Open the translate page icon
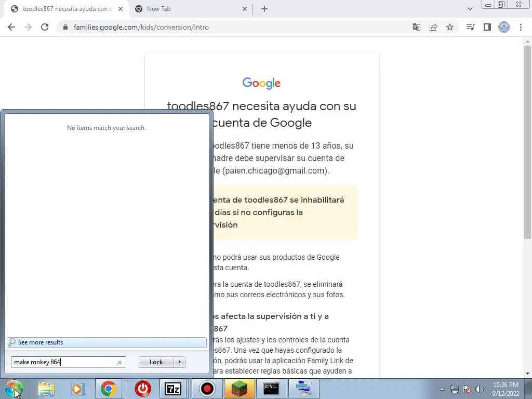Image resolution: width=532 pixels, height=399 pixels. coord(416,27)
